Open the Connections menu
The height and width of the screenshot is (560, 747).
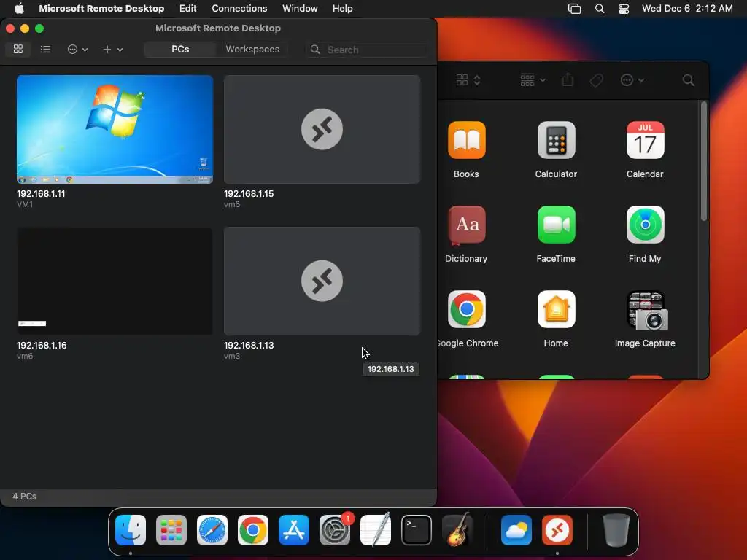click(x=239, y=8)
